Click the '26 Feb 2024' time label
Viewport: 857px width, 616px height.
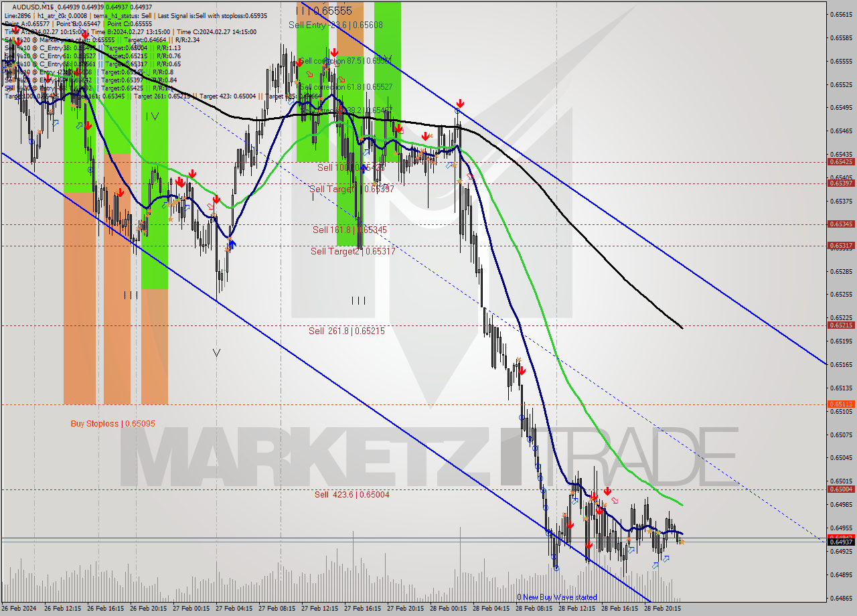pyautogui.click(x=19, y=609)
